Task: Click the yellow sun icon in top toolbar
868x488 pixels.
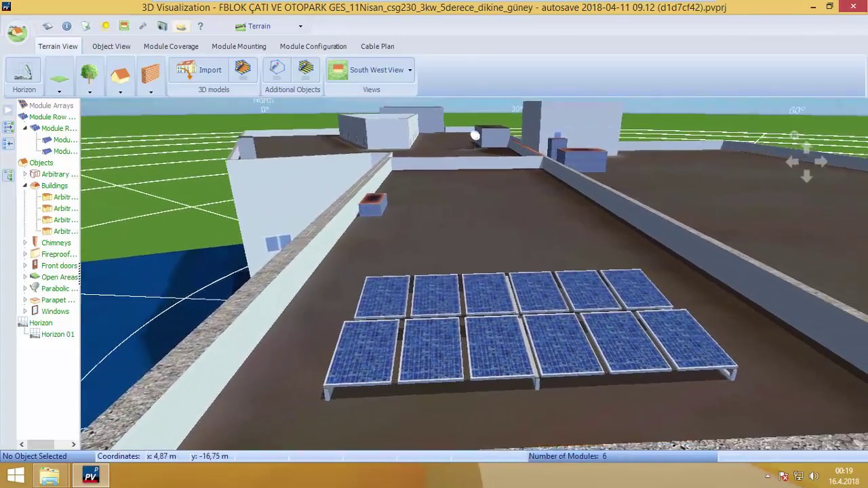Action: point(106,26)
